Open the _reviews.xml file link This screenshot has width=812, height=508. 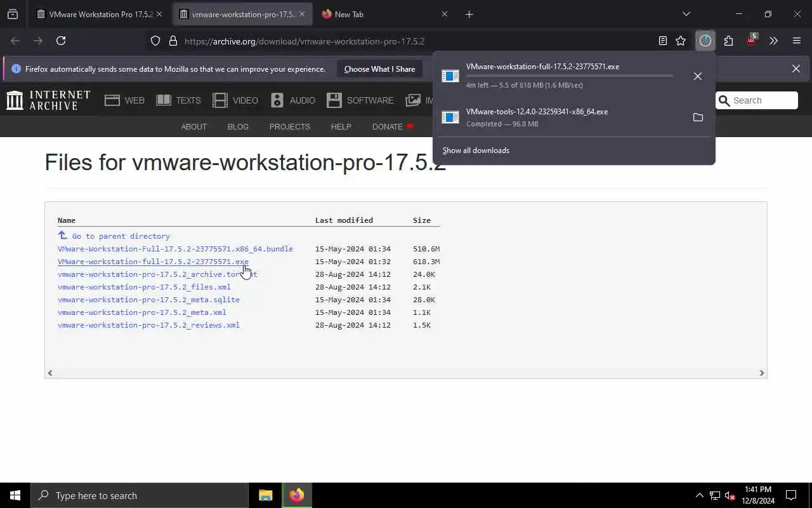tap(148, 325)
